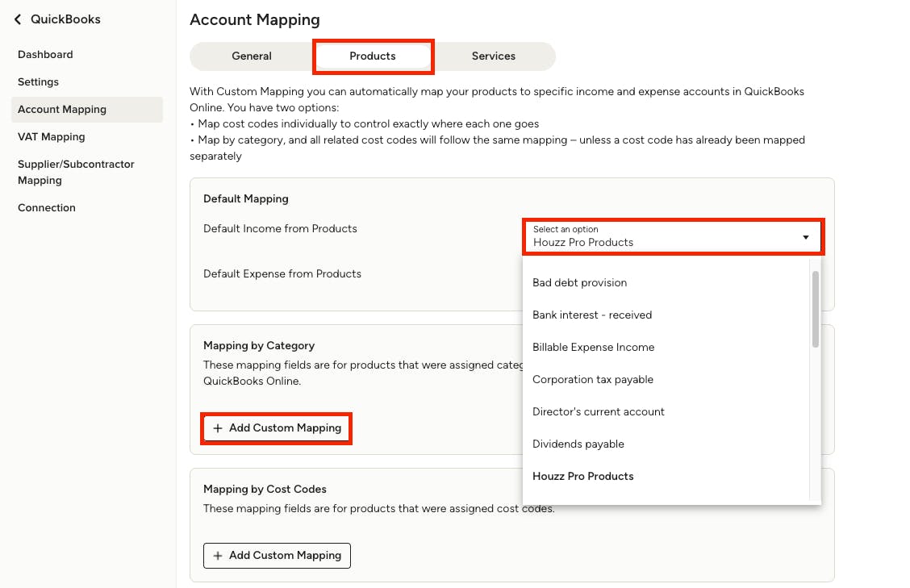Open the Default Income from Products dropdown

pos(673,236)
